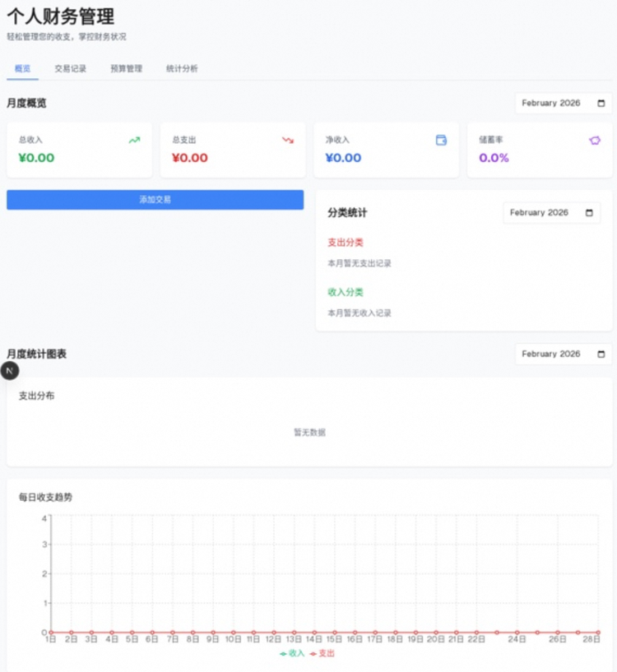This screenshot has height=672, width=617.
Task: Open the Next.js dev tools N badge
Action: tap(9, 370)
